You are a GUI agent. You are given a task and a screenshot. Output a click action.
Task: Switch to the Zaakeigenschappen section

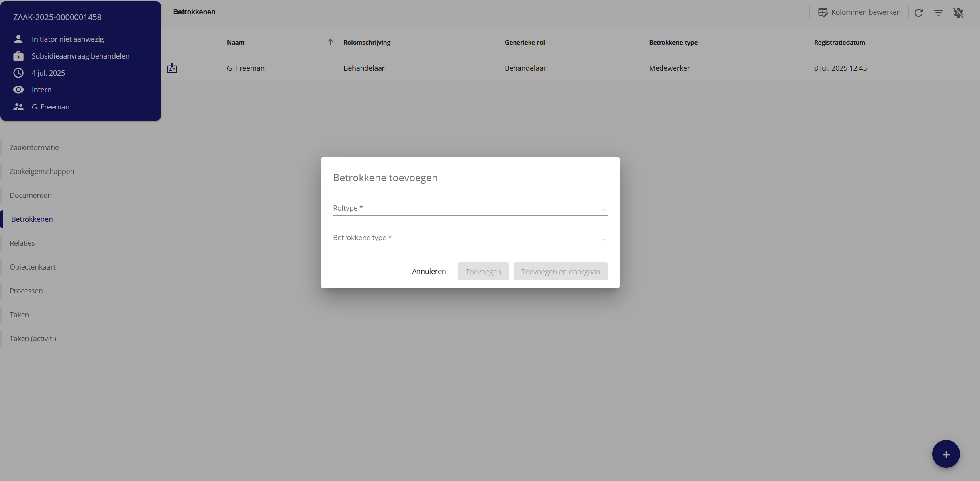click(x=42, y=171)
